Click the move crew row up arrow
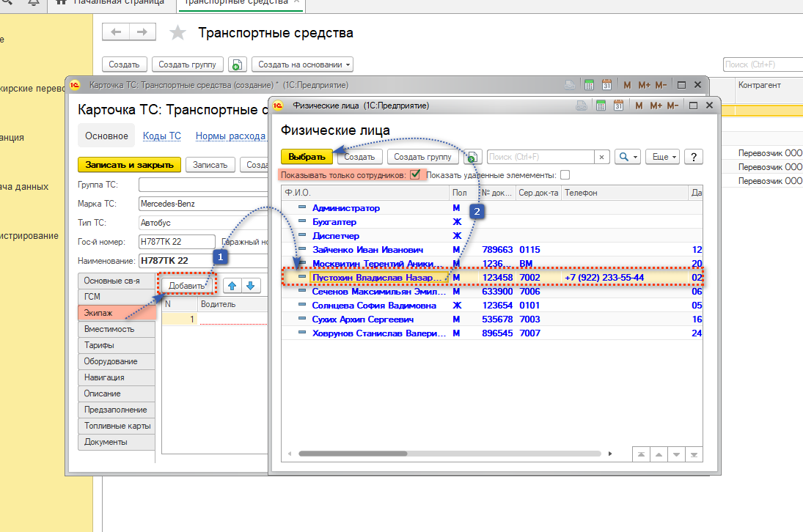Image resolution: width=803 pixels, height=532 pixels. [232, 286]
